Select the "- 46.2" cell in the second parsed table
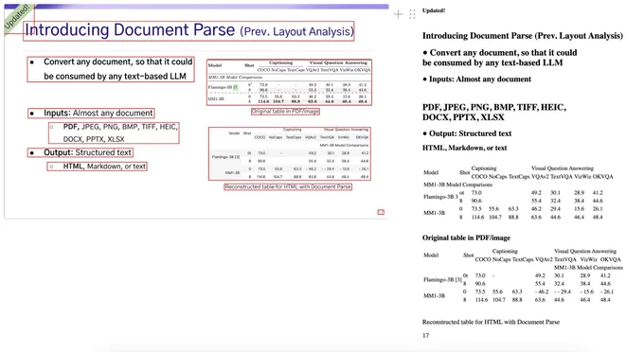Viewport: 644px width, 352px height. pos(542,291)
